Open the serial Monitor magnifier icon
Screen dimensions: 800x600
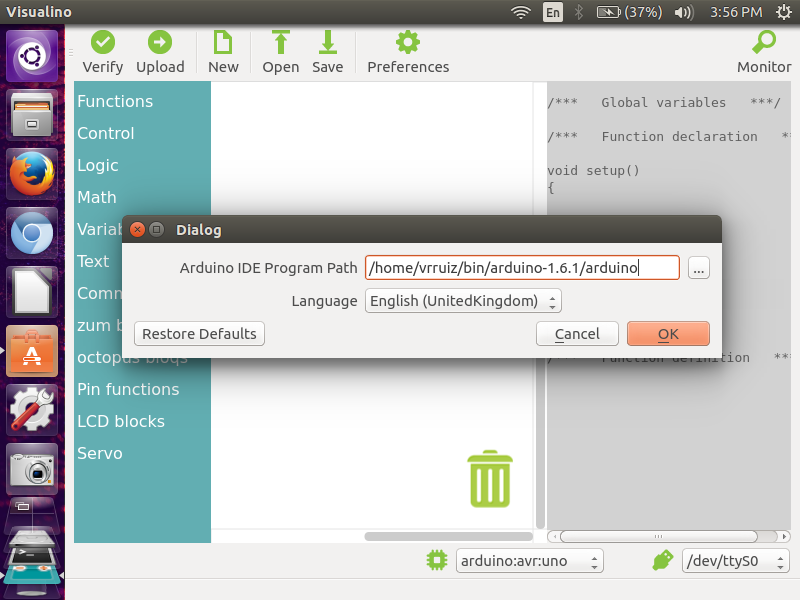pos(764,42)
